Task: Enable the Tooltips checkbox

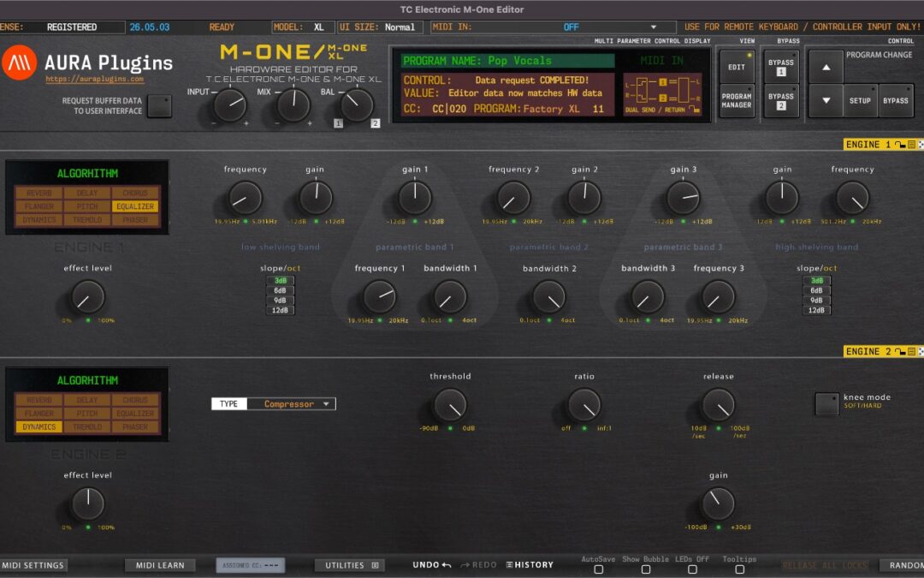Action: coord(739,569)
